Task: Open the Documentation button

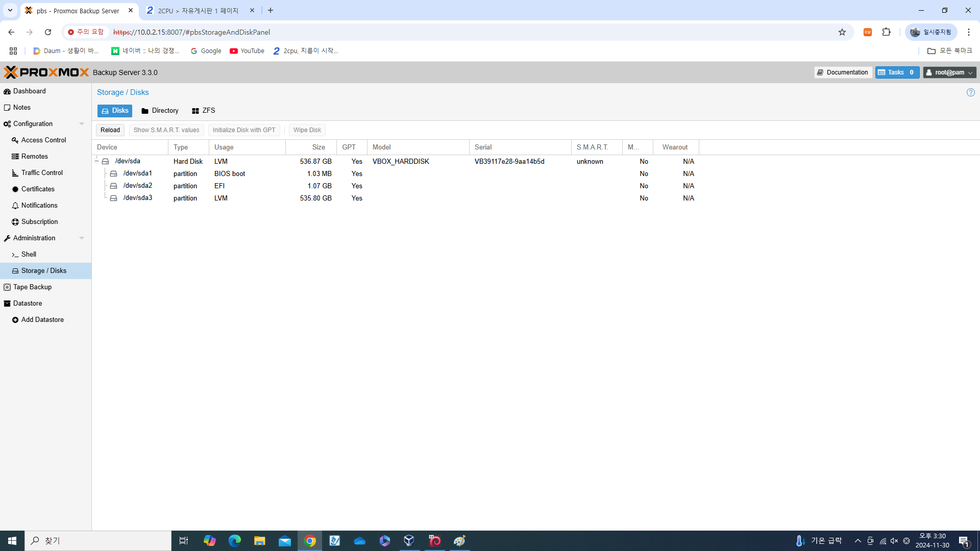Action: coord(843,72)
